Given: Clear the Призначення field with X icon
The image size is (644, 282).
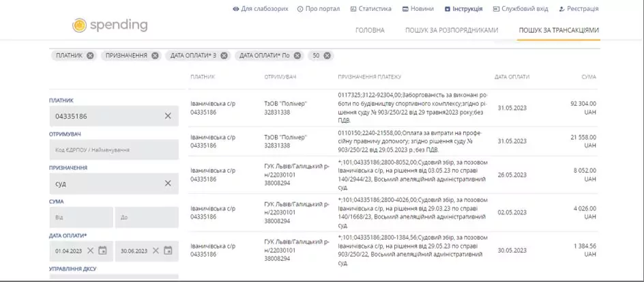Looking at the screenshot, I should coord(168,183).
